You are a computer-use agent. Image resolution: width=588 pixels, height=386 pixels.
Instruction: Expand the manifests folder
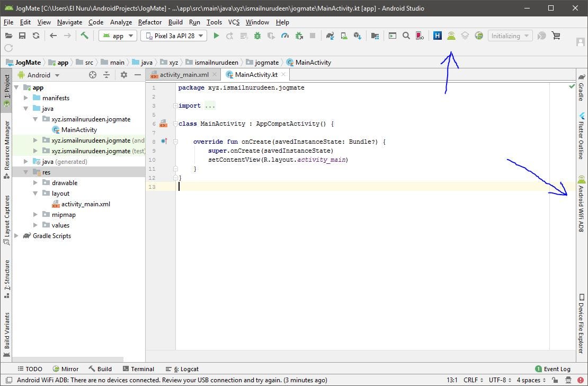pyautogui.click(x=26, y=98)
